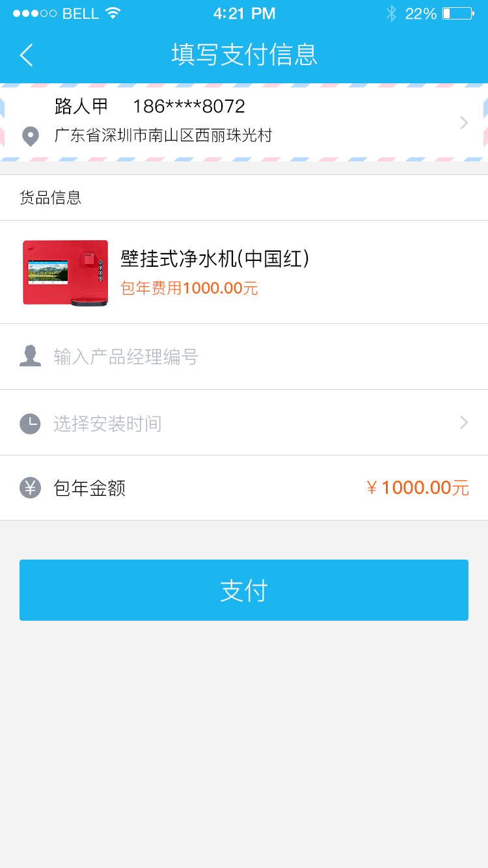Select the product title 壁挂式净水机(中国红)
The image size is (488, 868).
click(215, 258)
